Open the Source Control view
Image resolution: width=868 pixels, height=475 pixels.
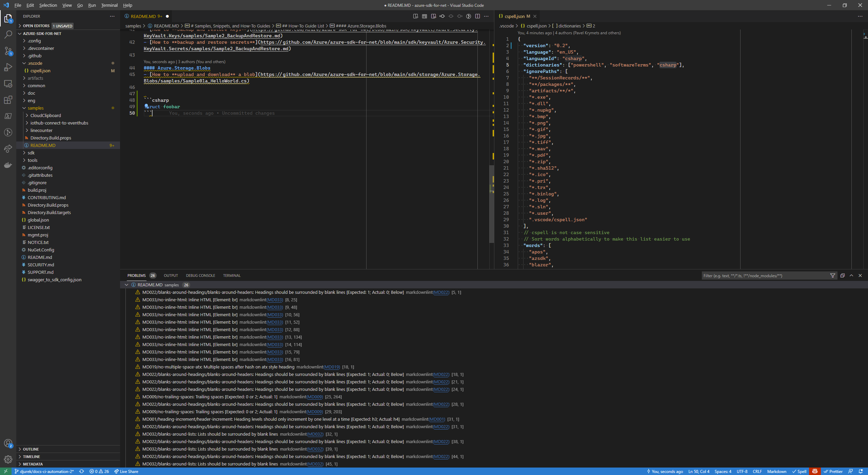coord(8,51)
